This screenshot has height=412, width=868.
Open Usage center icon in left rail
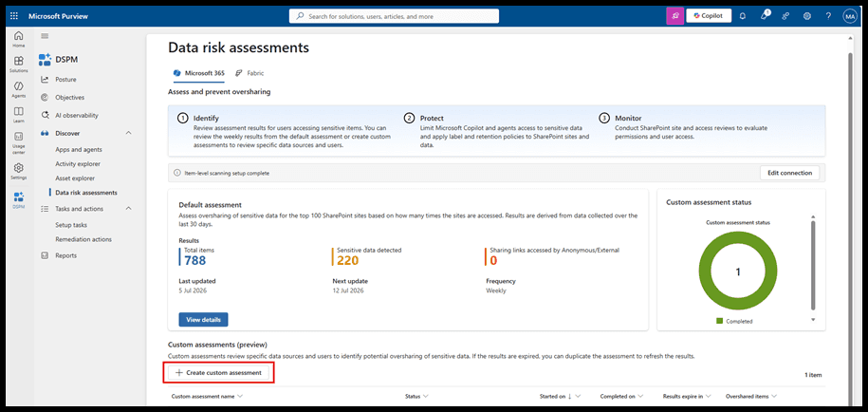coord(19,142)
